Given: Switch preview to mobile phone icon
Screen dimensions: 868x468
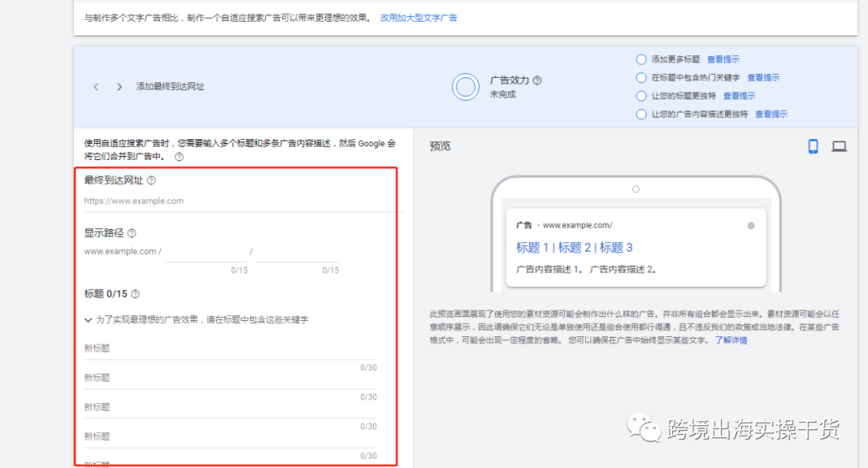Looking at the screenshot, I should click(813, 146).
